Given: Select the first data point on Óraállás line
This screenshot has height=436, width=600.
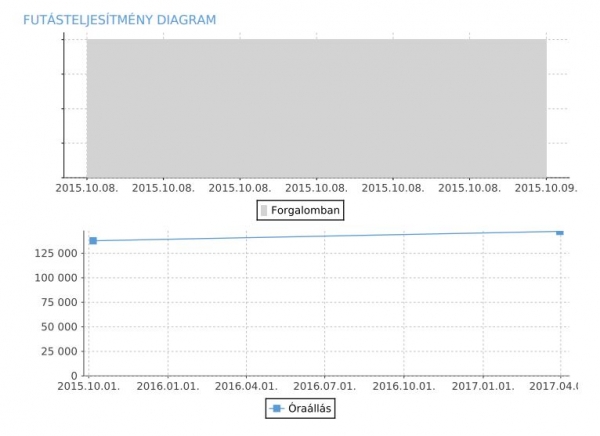Looking at the screenshot, I should coord(93,240).
